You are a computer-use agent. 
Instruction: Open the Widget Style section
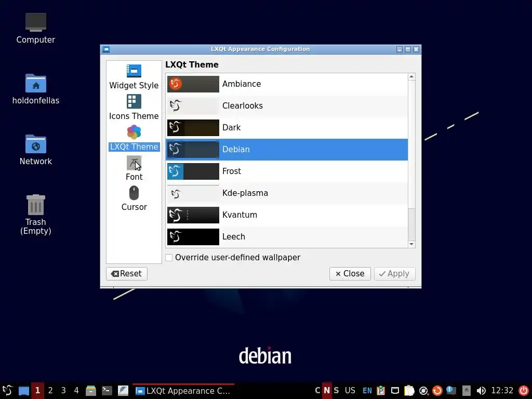click(x=134, y=77)
